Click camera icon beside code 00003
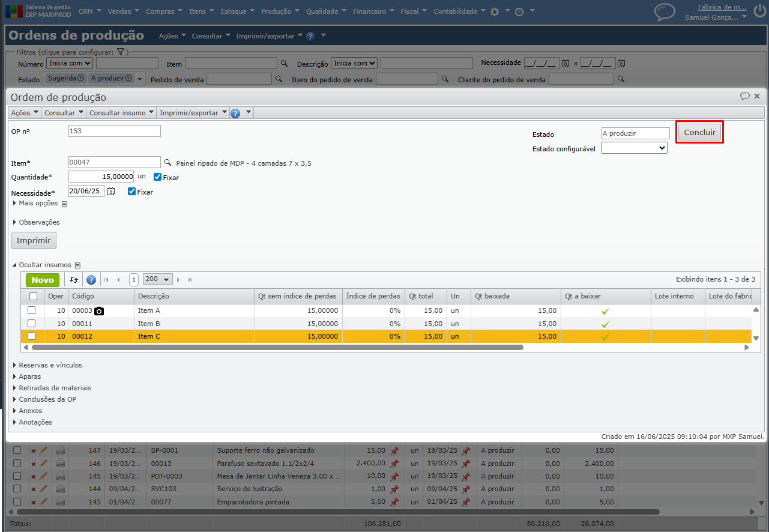The image size is (769, 532). tap(99, 311)
